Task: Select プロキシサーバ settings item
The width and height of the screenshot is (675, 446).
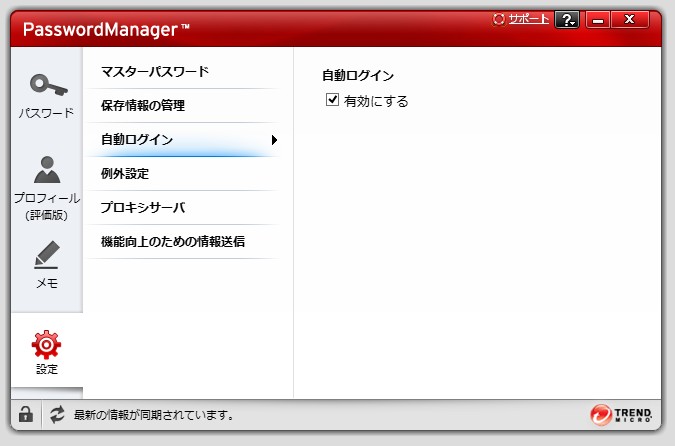Action: pos(183,208)
